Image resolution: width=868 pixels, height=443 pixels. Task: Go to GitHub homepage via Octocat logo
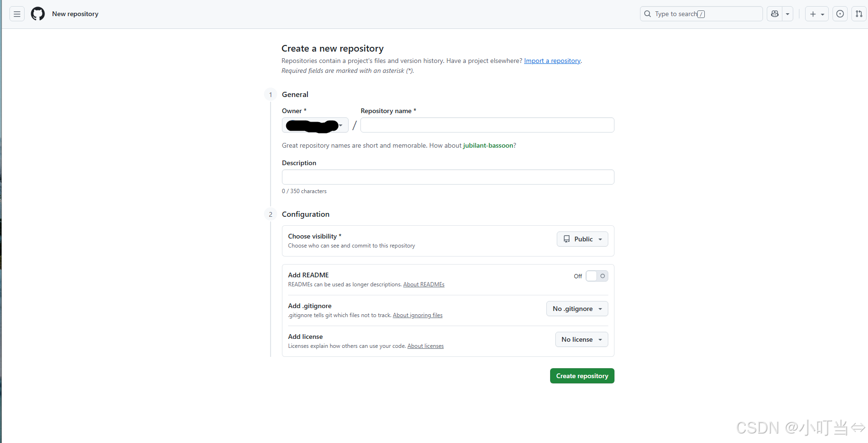click(38, 14)
